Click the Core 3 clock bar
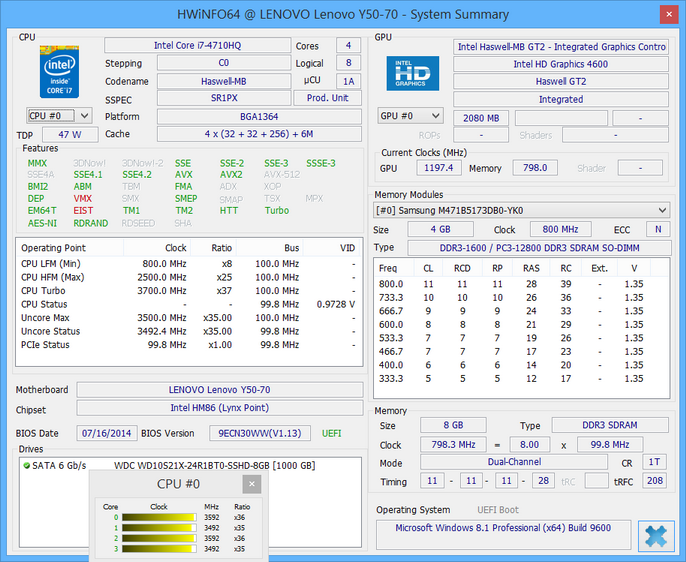Screen dimensions: 686x562 [x=159, y=549]
